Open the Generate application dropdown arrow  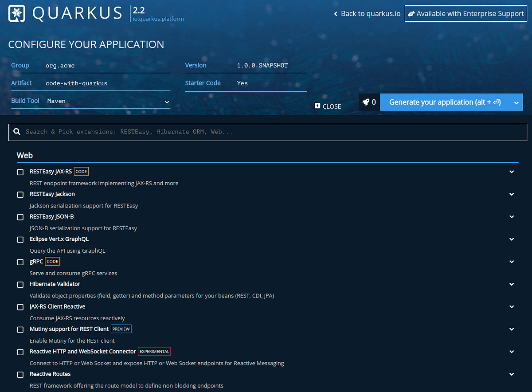pos(516,102)
